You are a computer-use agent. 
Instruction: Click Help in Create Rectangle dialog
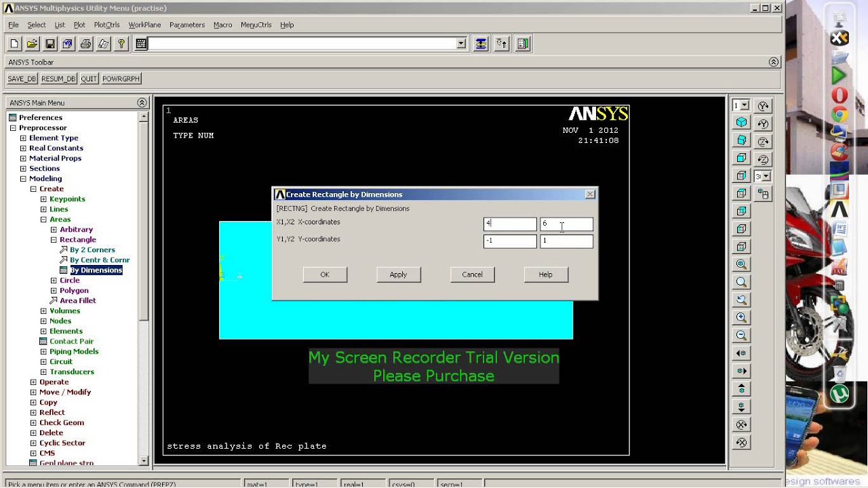pos(546,274)
